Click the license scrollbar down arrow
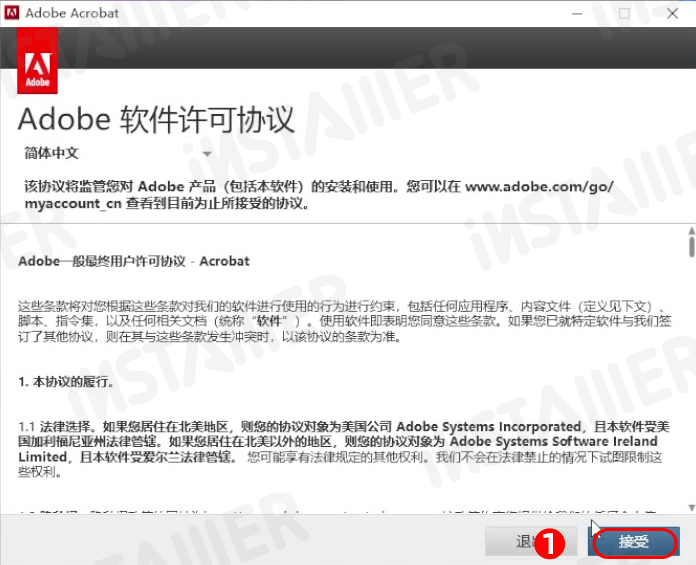The image size is (696, 565). tap(692, 507)
